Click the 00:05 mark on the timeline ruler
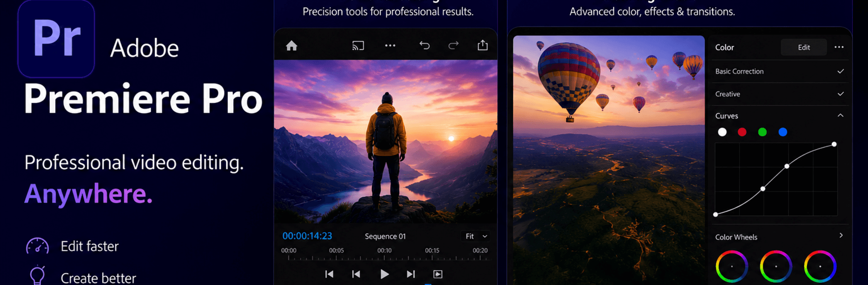The image size is (868, 285). pyautogui.click(x=336, y=251)
